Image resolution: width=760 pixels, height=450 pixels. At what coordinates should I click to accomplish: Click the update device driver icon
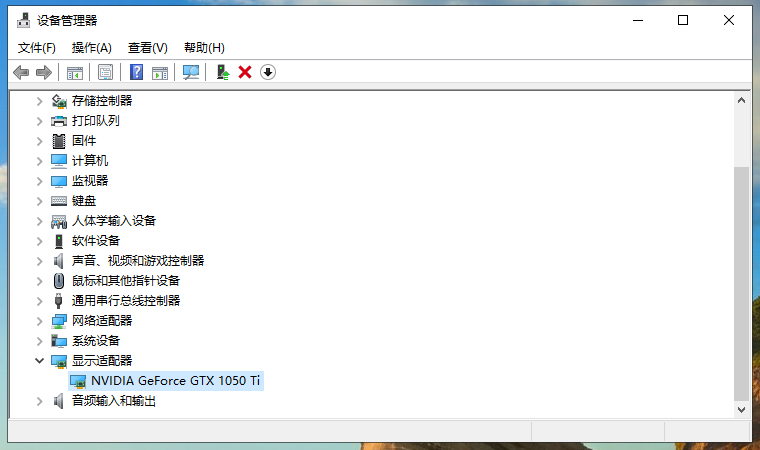point(223,72)
